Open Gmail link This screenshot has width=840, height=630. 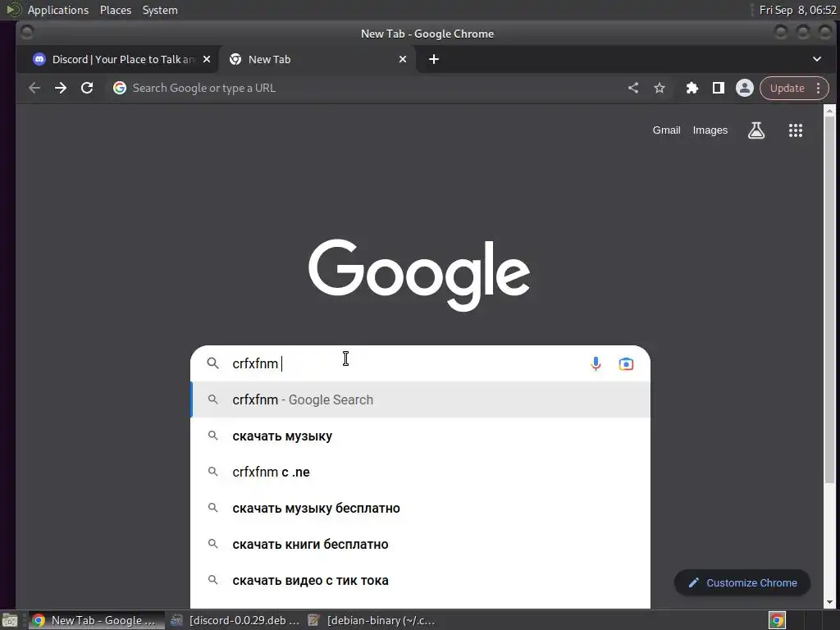(666, 130)
